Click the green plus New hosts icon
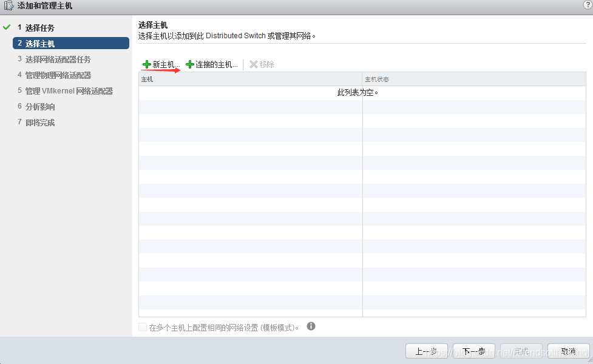This screenshot has height=364, width=593. pos(147,64)
